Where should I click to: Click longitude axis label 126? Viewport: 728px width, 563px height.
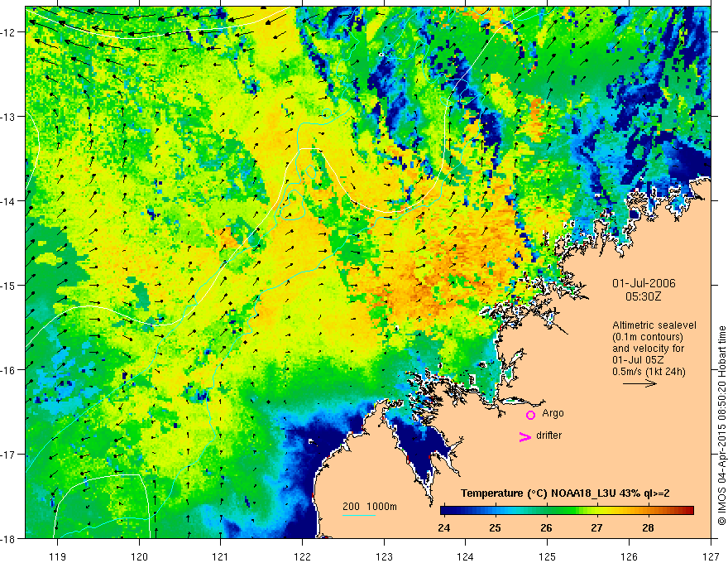(629, 556)
